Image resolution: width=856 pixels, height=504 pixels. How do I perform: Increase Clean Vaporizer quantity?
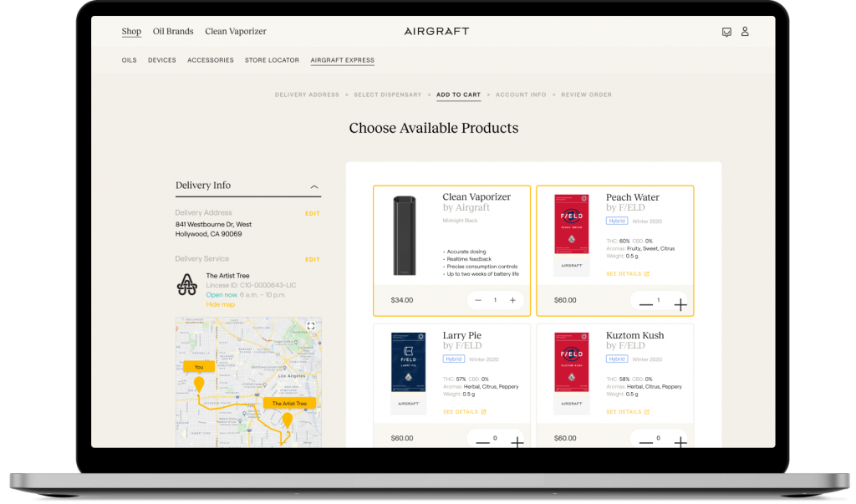[512, 300]
